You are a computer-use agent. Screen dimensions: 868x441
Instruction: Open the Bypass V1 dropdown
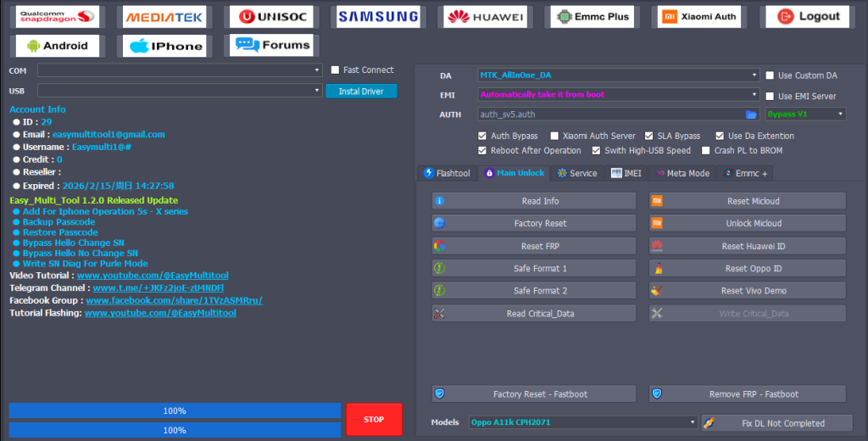click(x=805, y=114)
